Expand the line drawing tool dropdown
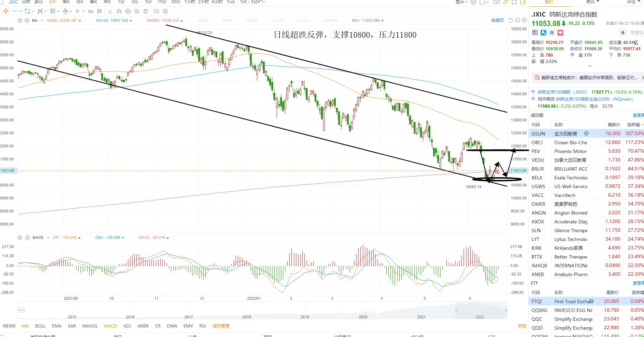644x337 pixels. [x=20, y=11]
